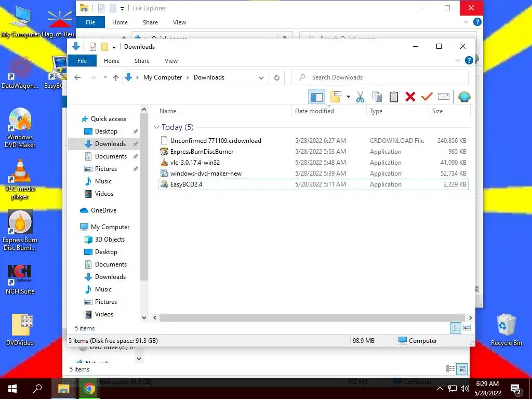Click the Search Downloads field
The height and width of the screenshot is (399, 532).
tap(380, 77)
